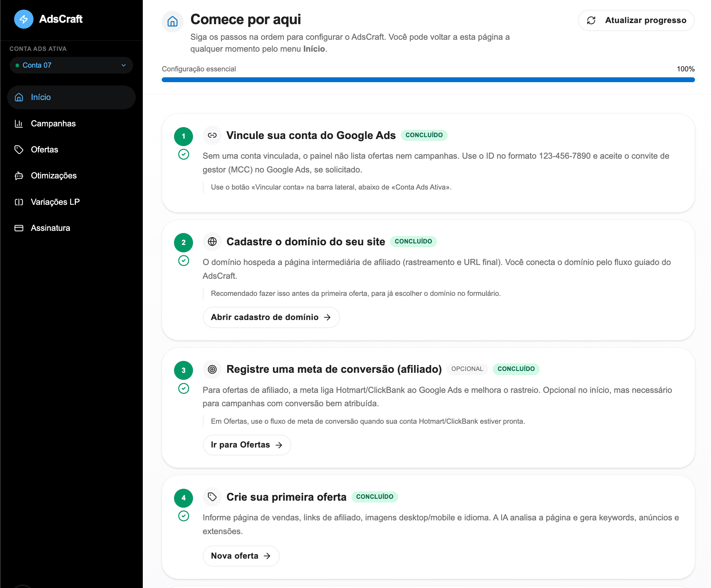Screen dimensions: 711x588
Task: Open Assinatura via the card icon
Action: click(x=19, y=227)
